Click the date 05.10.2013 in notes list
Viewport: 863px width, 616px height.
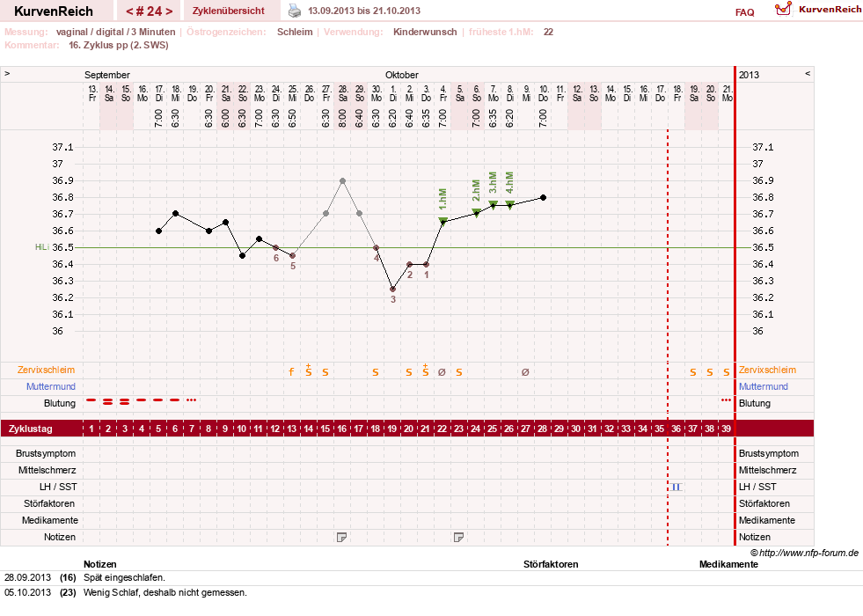pos(27,592)
